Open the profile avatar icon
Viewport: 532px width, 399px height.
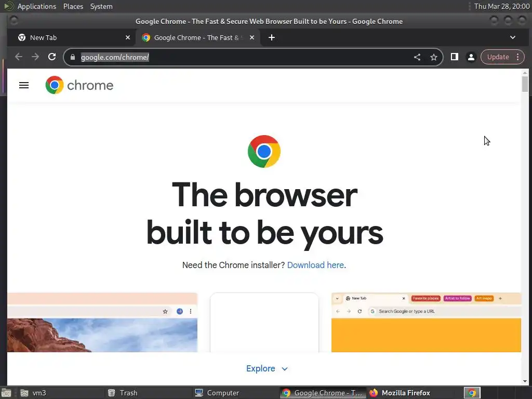pyautogui.click(x=471, y=57)
